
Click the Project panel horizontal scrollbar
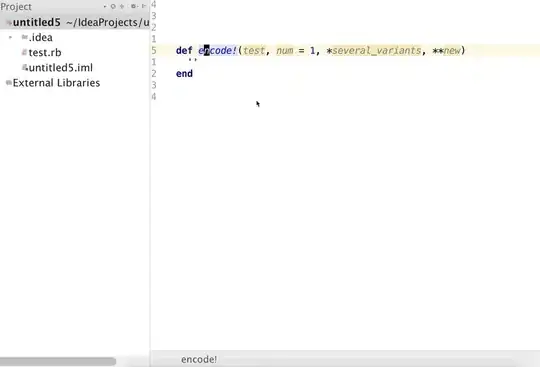(x=58, y=361)
